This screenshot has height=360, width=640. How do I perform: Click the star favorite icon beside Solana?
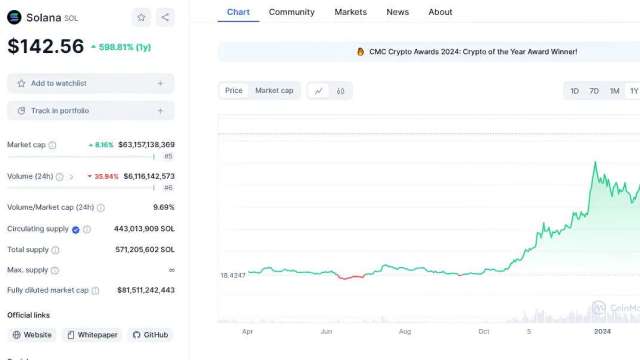pos(141,17)
